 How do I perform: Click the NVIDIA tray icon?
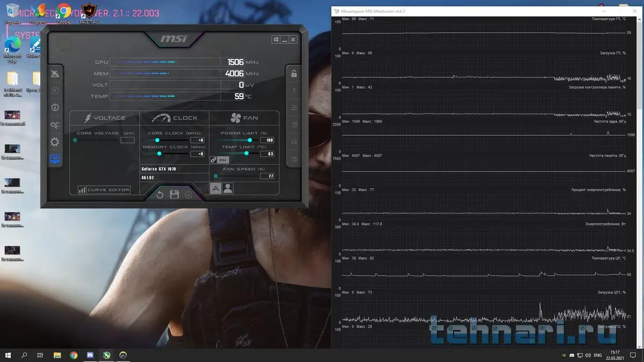(x=563, y=355)
